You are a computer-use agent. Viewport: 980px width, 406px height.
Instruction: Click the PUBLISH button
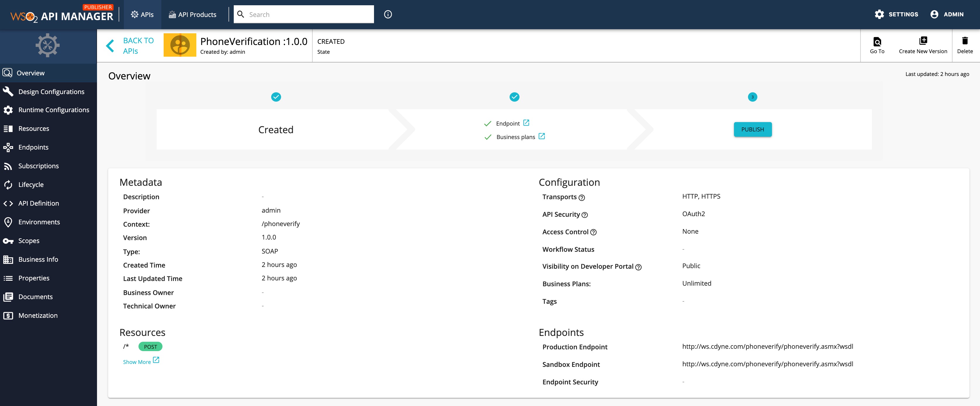[752, 129]
